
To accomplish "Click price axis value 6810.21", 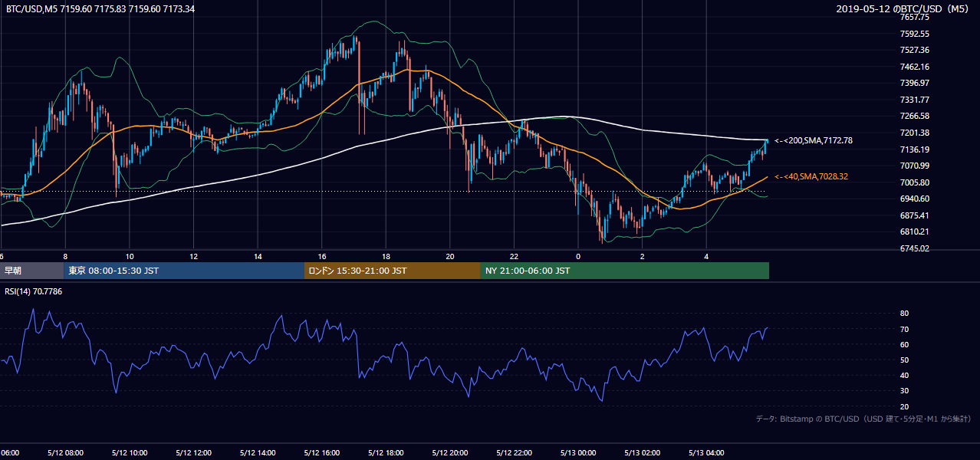I will 915,232.
